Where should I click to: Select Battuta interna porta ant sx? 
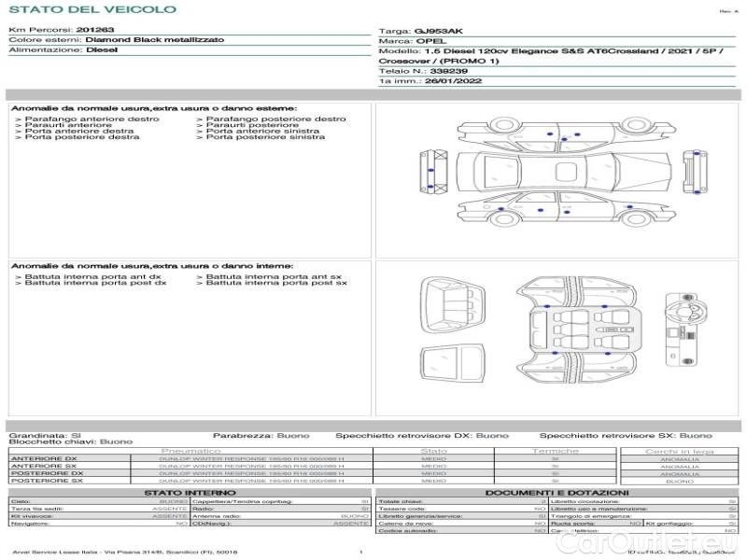(x=274, y=276)
